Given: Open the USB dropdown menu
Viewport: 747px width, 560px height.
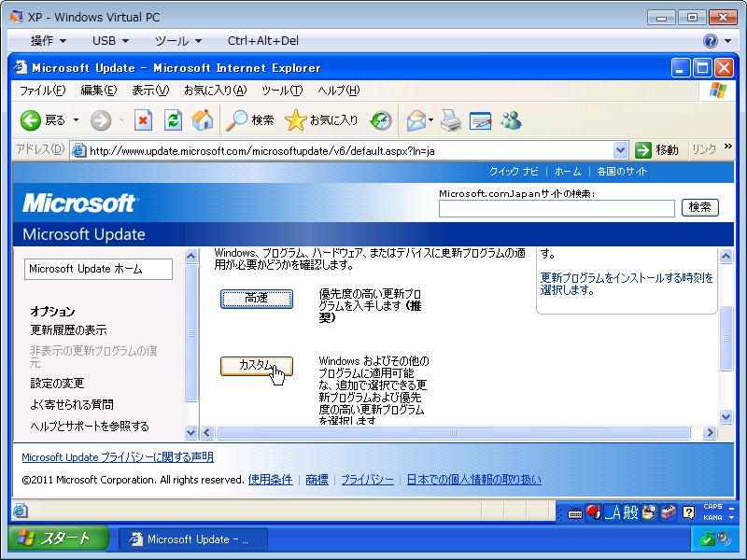Looking at the screenshot, I should point(110,41).
